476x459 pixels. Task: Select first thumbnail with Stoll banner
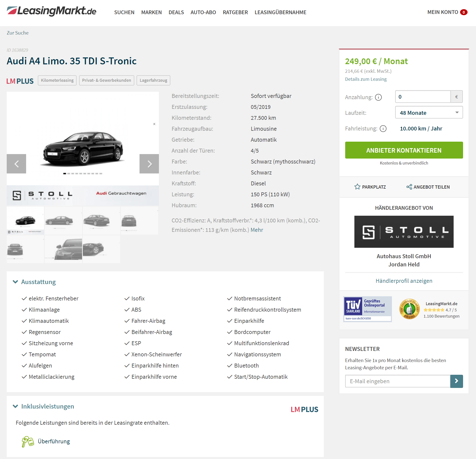click(x=25, y=220)
